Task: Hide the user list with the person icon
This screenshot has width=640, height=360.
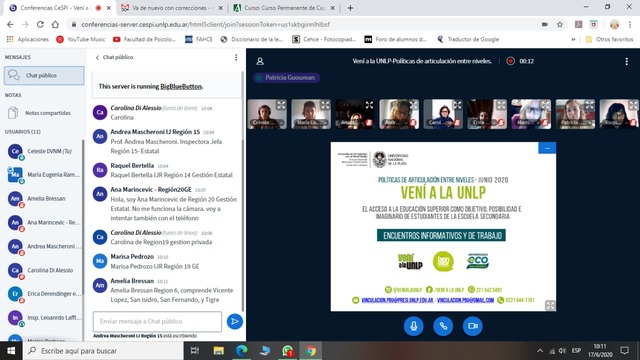Action: tap(260, 61)
